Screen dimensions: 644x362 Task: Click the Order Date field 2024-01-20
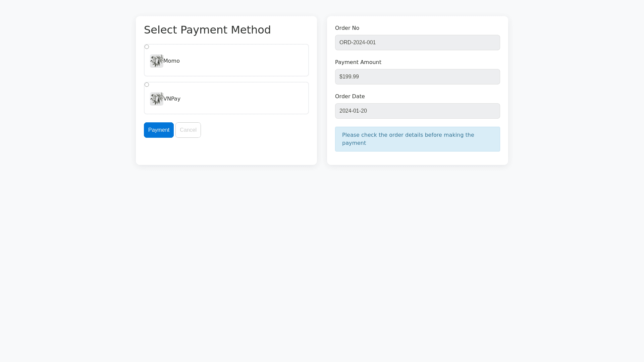point(417,111)
